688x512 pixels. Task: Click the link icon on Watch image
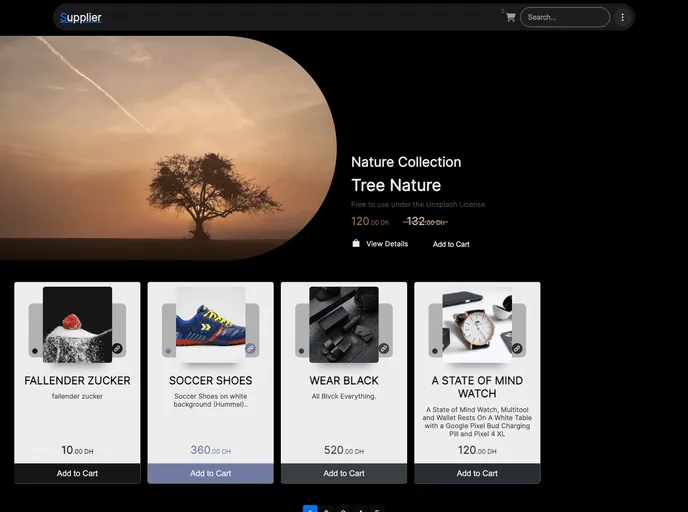tap(517, 349)
